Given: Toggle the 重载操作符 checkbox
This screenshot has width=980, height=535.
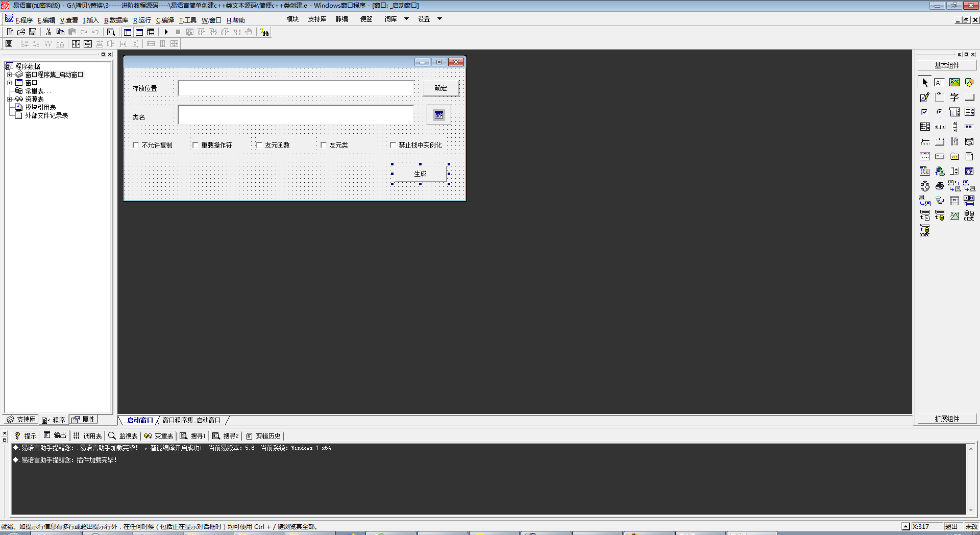Looking at the screenshot, I should [x=195, y=145].
